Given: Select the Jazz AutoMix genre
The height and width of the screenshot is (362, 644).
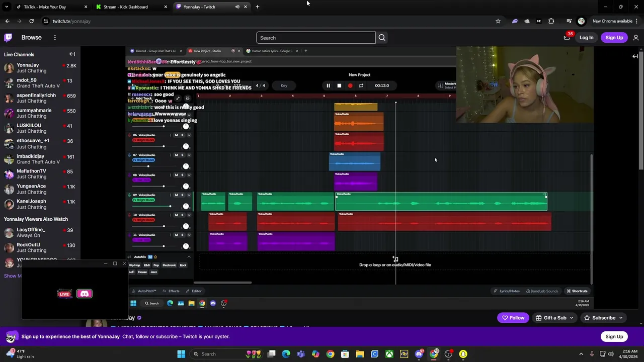Looking at the screenshot, I should (x=153, y=272).
